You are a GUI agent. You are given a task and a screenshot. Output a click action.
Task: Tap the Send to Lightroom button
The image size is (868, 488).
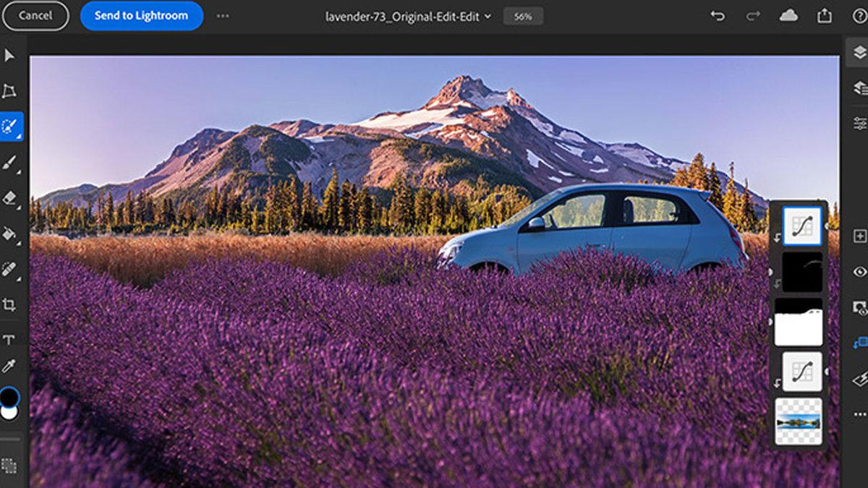point(141,15)
